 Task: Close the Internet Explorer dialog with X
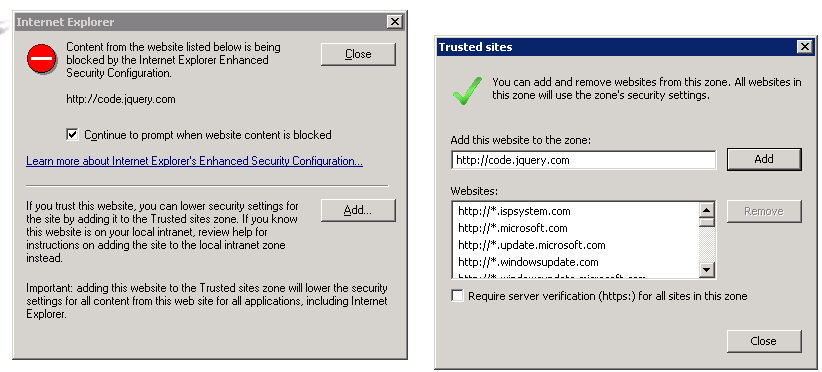[395, 22]
